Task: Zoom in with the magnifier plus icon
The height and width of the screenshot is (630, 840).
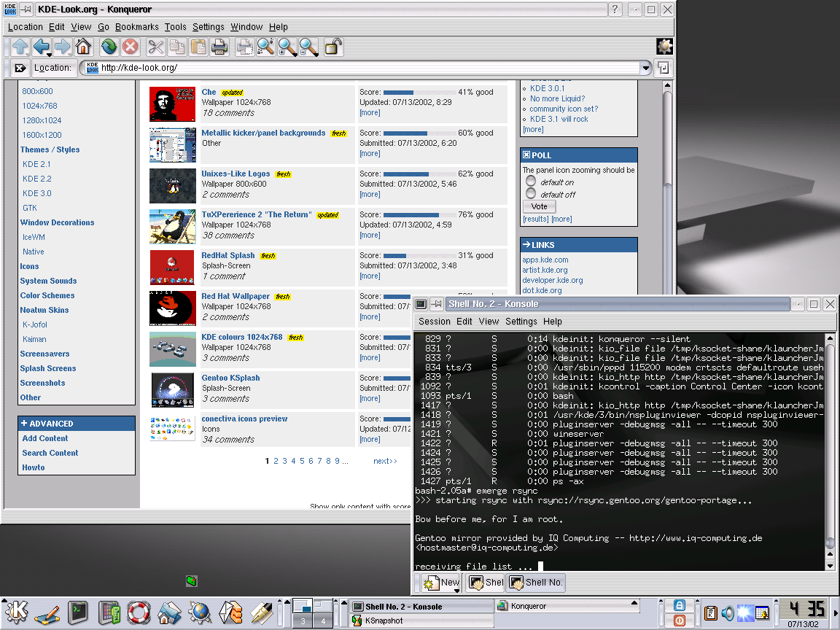Action: pos(287,47)
